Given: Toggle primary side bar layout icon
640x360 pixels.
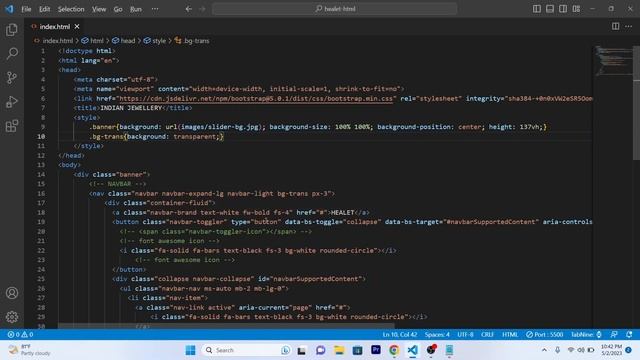Looking at the screenshot, I should click(x=537, y=9).
